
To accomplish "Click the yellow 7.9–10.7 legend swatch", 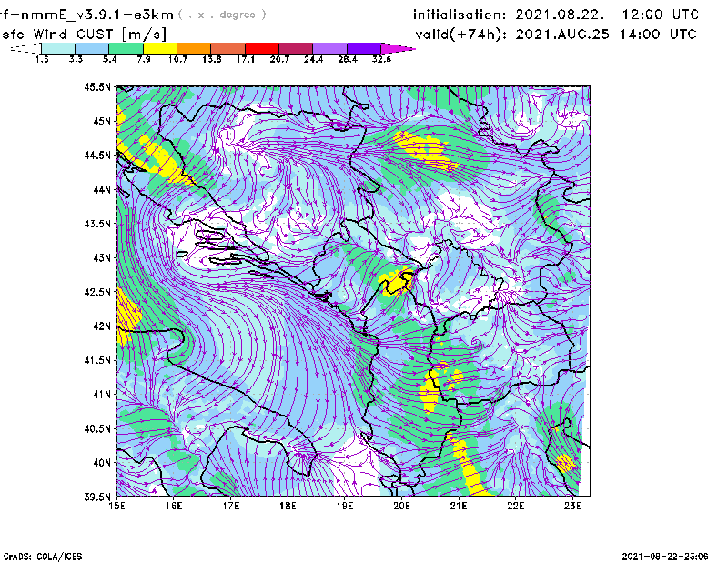I will pos(160,48).
